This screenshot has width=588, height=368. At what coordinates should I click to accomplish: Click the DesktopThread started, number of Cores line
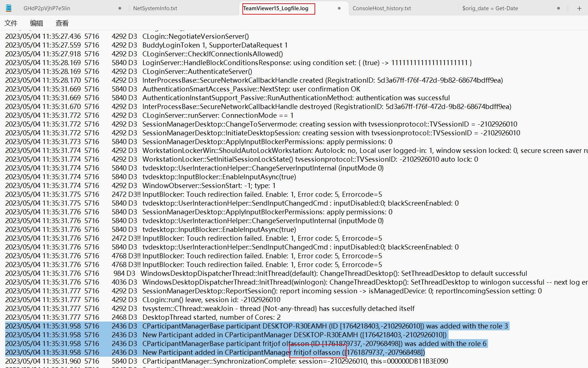[143, 317]
